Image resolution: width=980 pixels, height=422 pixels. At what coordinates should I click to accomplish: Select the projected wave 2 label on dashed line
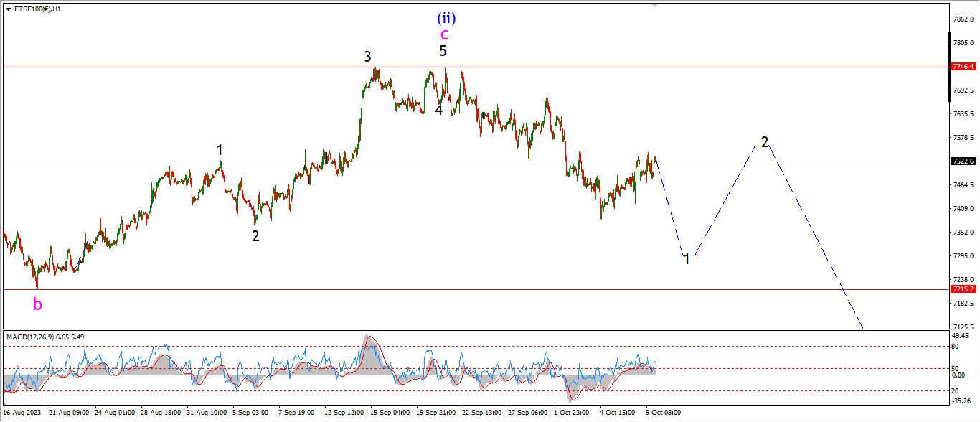pyautogui.click(x=765, y=141)
